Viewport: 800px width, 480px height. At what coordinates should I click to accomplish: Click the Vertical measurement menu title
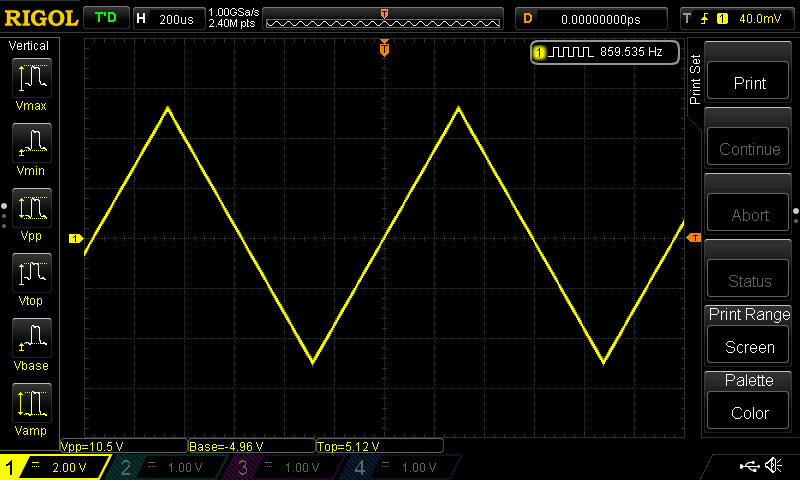(x=29, y=46)
